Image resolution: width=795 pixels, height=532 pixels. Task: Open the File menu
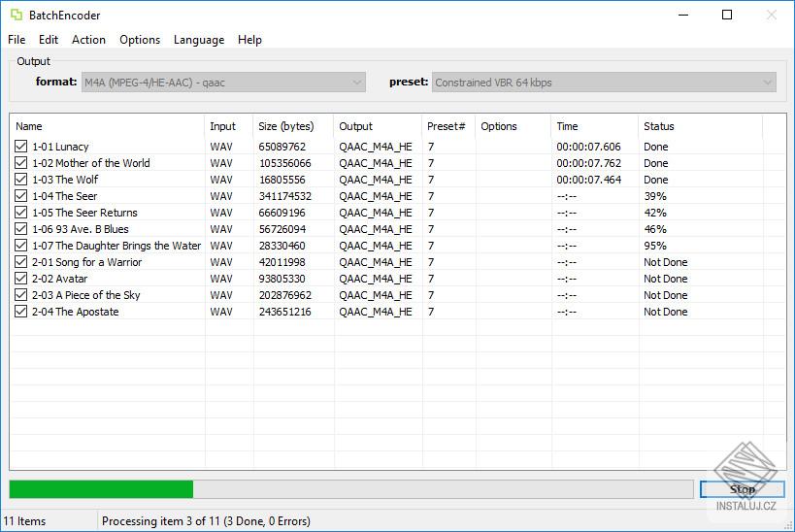click(17, 40)
